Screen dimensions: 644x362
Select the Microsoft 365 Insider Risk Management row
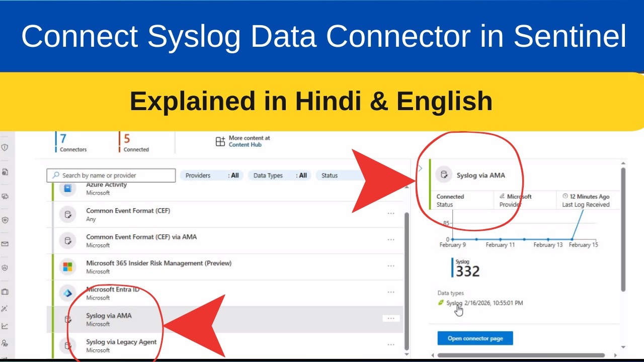click(x=225, y=267)
